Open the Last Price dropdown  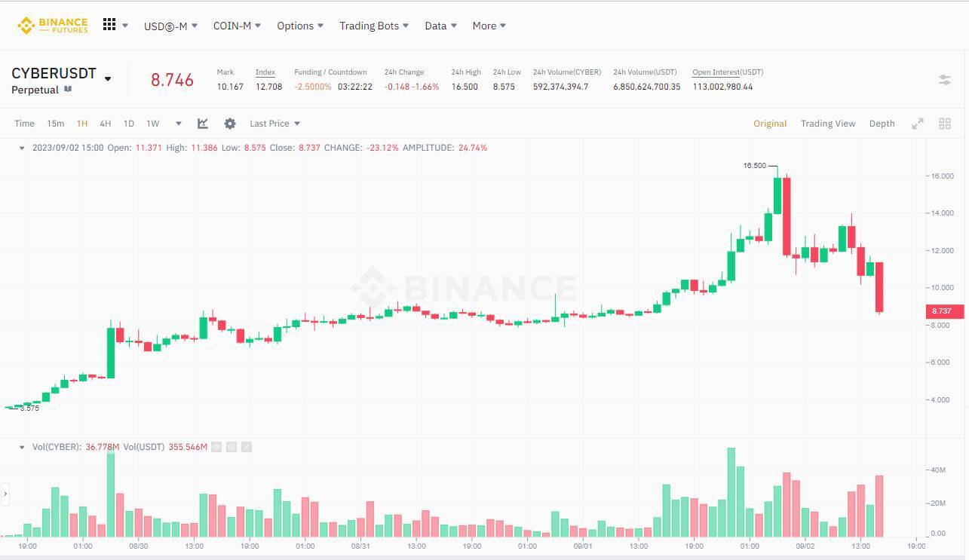point(274,124)
